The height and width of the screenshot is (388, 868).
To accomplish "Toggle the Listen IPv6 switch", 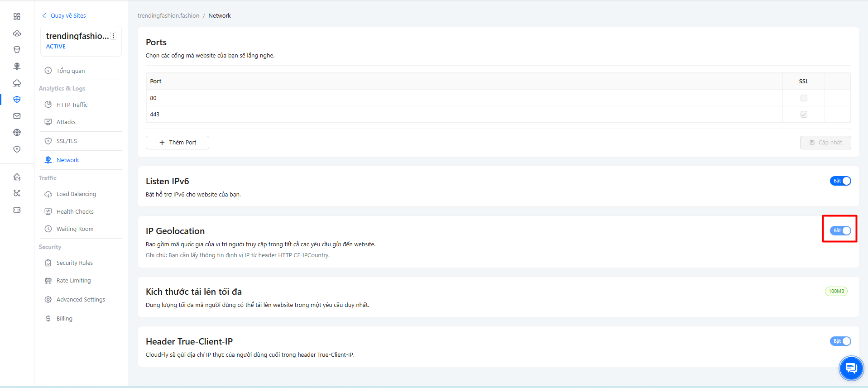I will click(840, 181).
